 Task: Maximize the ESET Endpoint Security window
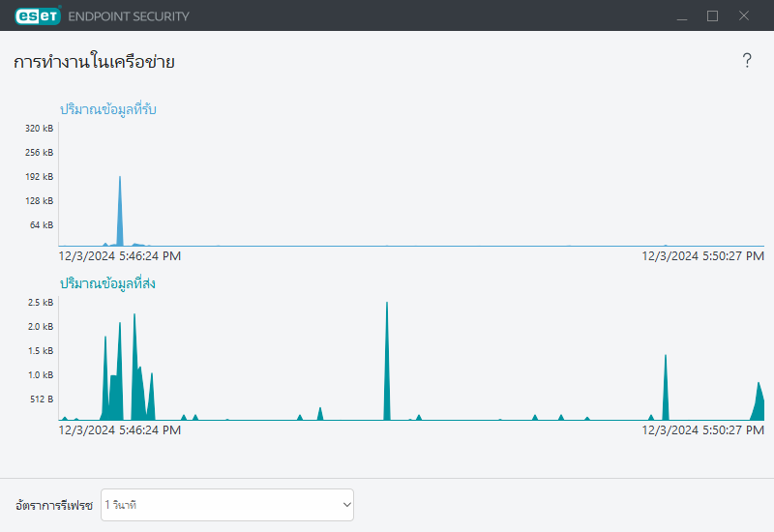coord(712,15)
